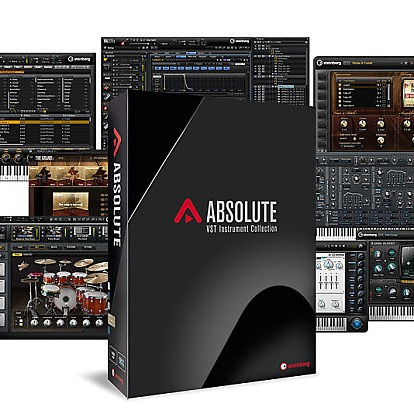Click the ABSOLUTE title text on box front
Viewport: 414px width, 414px height.
(x=241, y=212)
